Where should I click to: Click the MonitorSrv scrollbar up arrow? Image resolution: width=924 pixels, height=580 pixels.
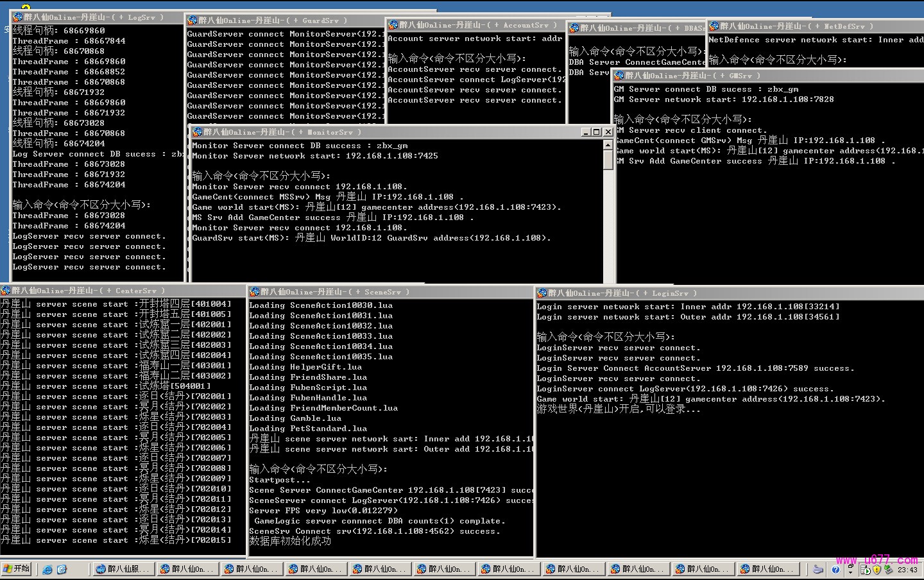608,145
